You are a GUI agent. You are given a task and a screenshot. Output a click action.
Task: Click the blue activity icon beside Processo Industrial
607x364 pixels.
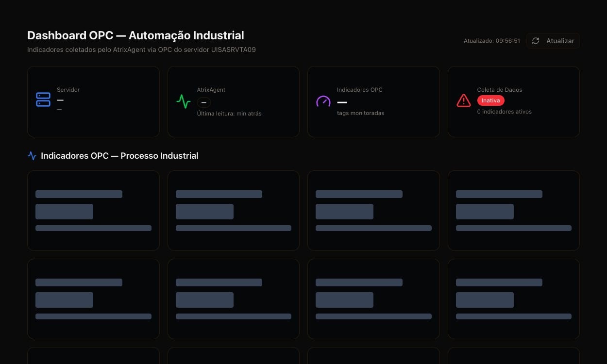click(x=32, y=156)
